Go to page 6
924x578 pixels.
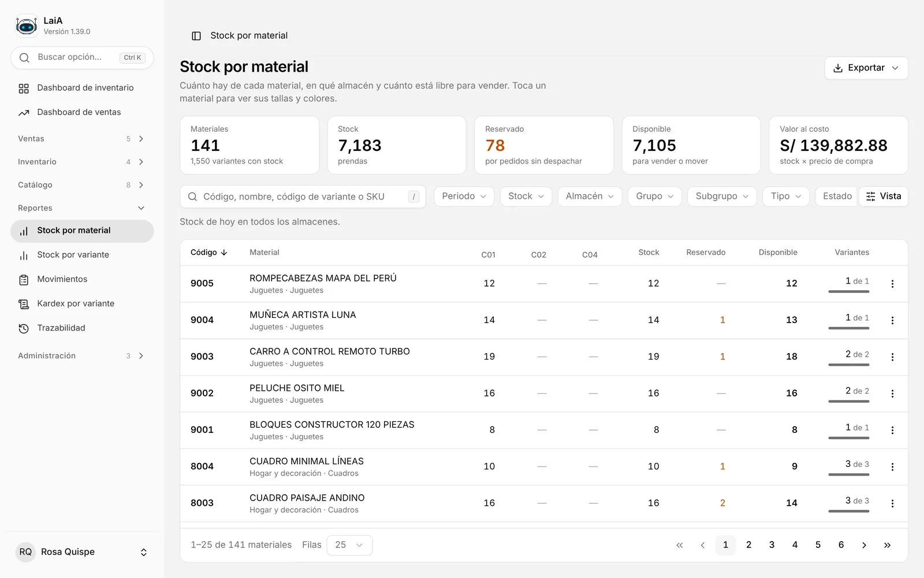841,545
